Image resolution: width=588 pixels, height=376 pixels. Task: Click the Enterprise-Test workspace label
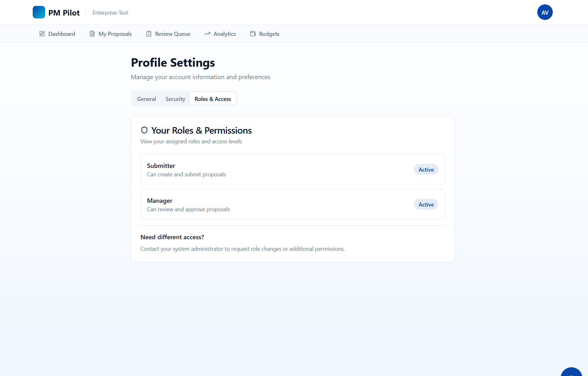(x=110, y=13)
